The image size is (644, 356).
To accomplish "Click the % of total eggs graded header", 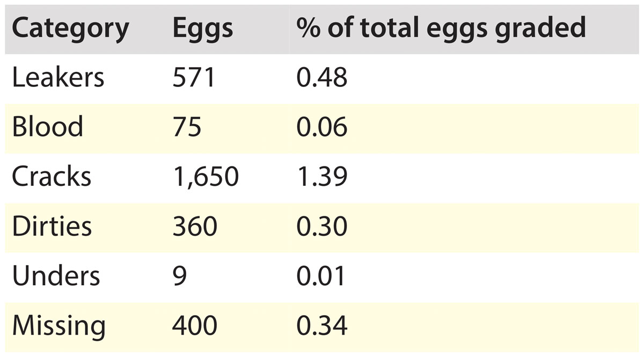I will click(x=441, y=28).
